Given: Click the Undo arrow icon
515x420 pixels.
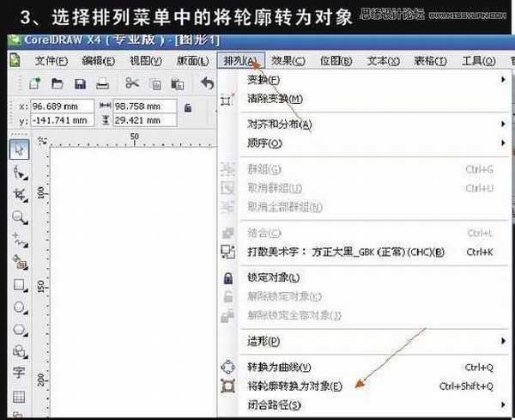Looking at the screenshot, I should [x=207, y=83].
